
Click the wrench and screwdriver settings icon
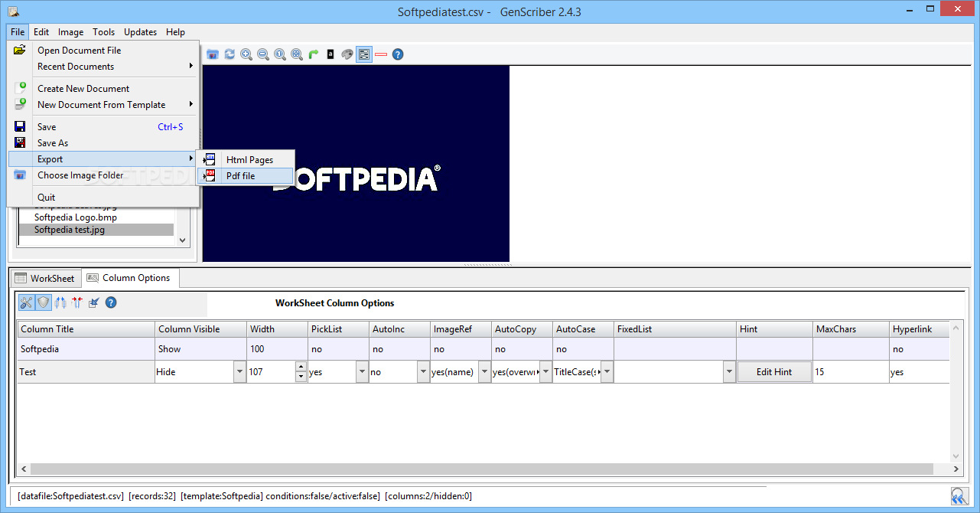27,302
